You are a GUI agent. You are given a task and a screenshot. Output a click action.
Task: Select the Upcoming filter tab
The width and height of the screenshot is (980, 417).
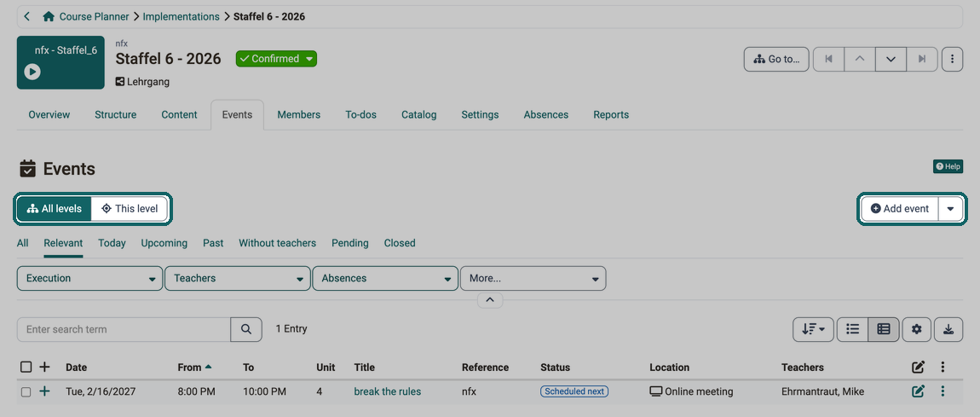[164, 243]
